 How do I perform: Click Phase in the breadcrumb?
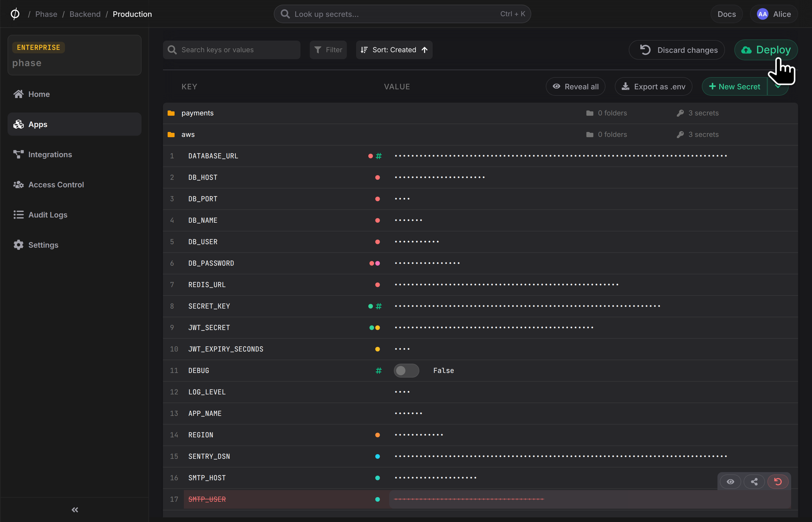(46, 14)
